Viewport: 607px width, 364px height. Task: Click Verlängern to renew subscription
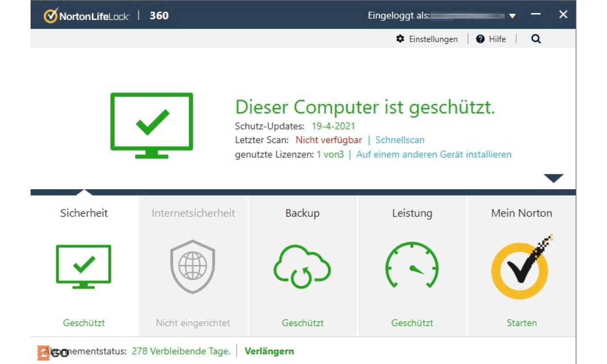pos(269,351)
